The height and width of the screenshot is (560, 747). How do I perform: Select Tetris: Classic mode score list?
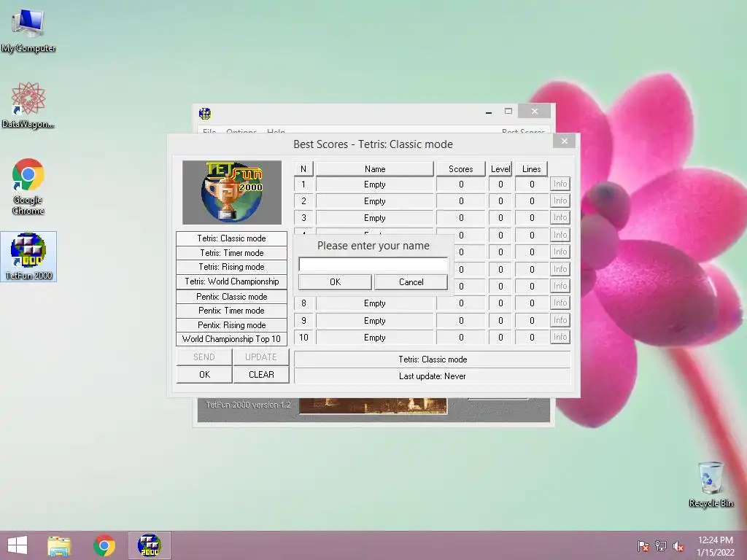pos(231,238)
